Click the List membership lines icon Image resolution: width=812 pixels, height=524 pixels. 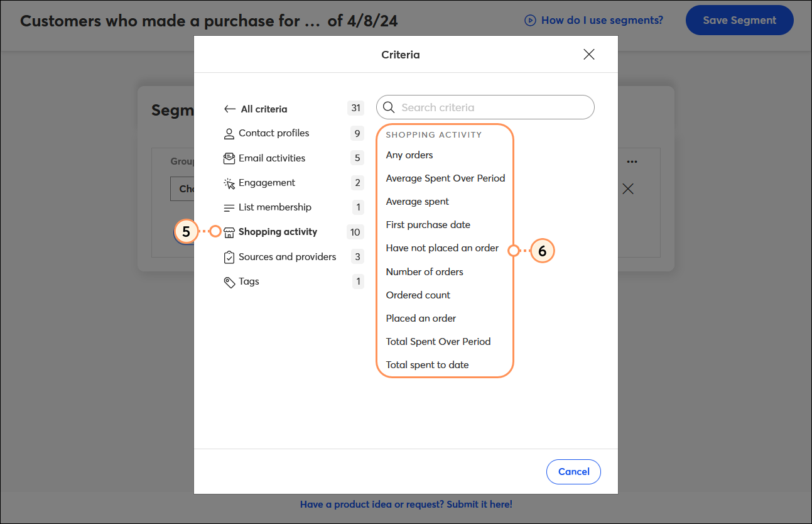point(229,207)
